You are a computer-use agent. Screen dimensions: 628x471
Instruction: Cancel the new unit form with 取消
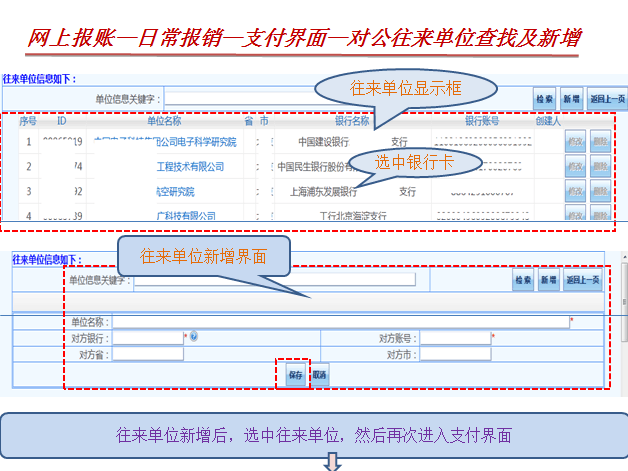pyautogui.click(x=320, y=374)
